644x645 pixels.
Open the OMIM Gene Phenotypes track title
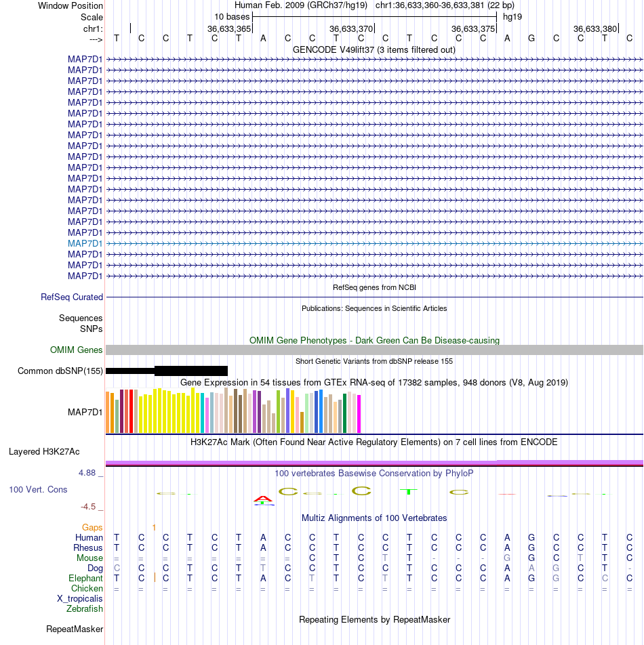point(374,340)
